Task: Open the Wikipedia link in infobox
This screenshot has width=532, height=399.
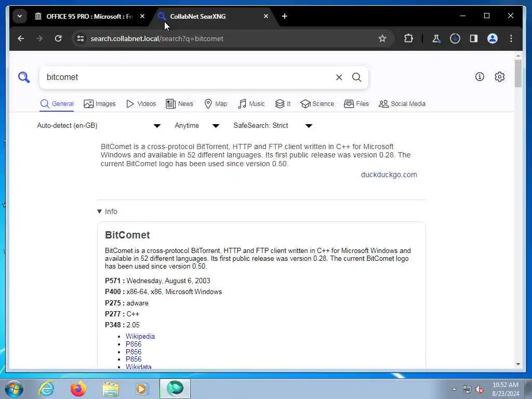Action: 140,336
